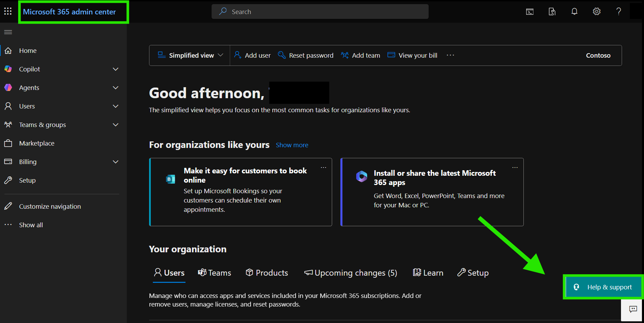
Task: Click the Reset password command
Action: (305, 55)
